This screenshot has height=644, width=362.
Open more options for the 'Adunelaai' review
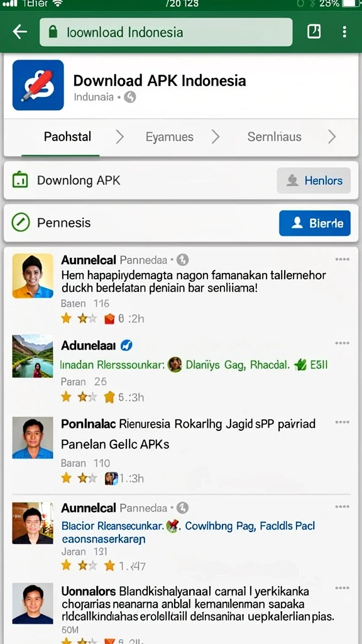click(x=342, y=343)
